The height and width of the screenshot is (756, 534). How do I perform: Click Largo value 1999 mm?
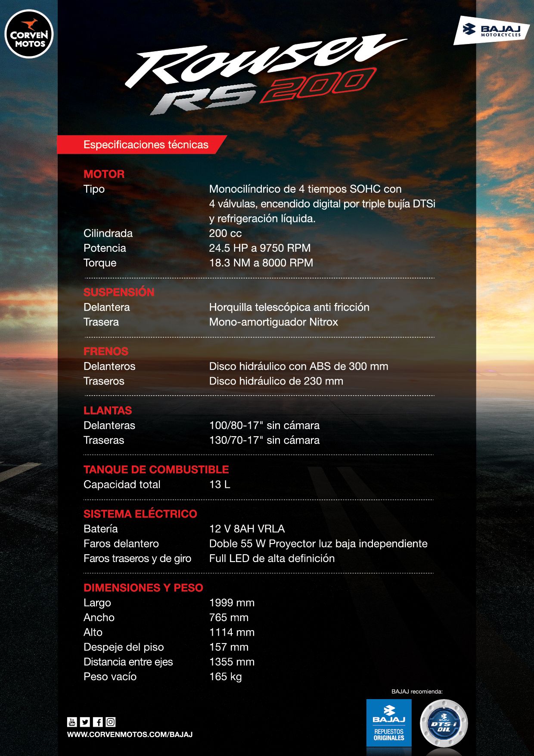coord(232,603)
